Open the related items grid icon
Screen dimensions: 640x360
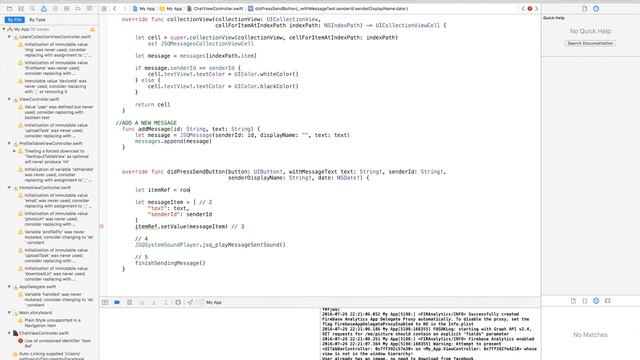pos(104,9)
